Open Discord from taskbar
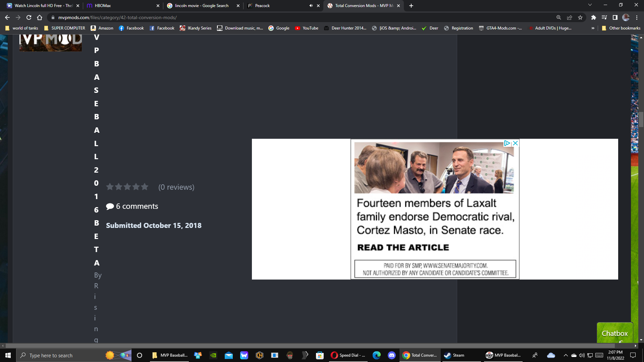Viewport: 644px width, 362px height. [392, 355]
